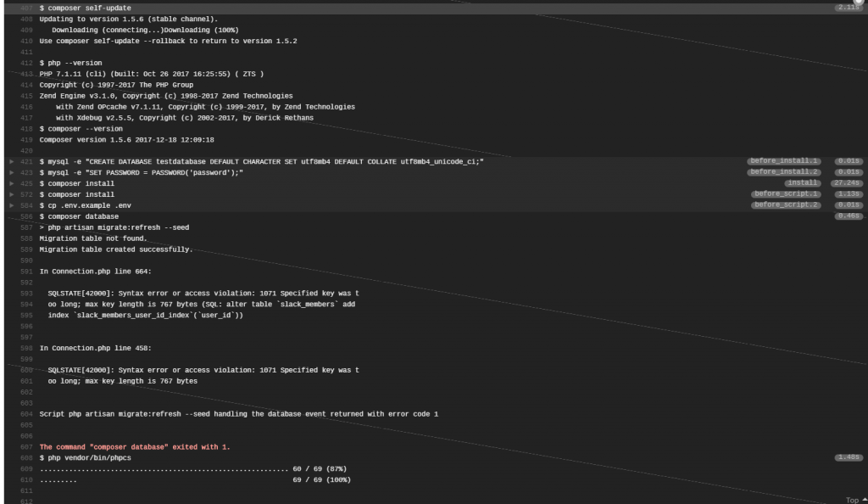Click the 2.11s duration badge on self-update
The height and width of the screenshot is (504, 868).
pos(849,8)
